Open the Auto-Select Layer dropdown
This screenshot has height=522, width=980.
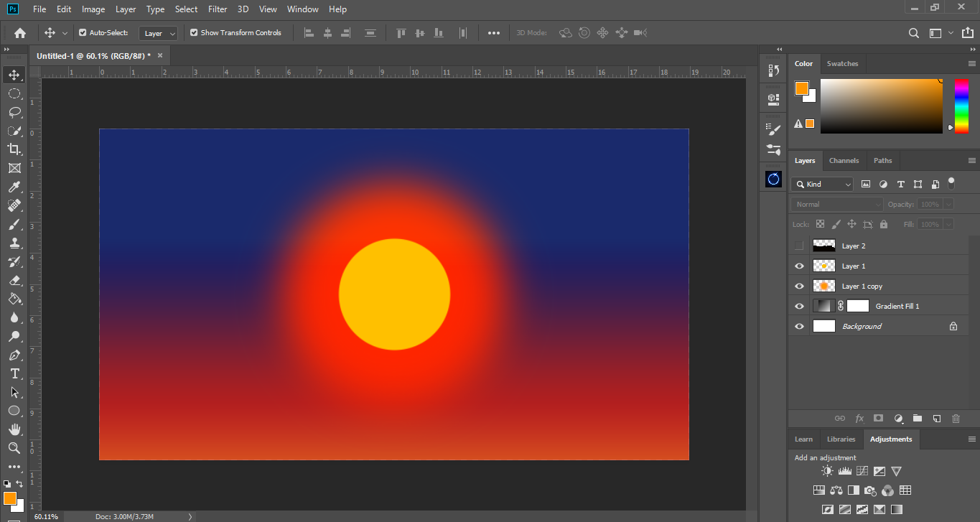pos(159,33)
